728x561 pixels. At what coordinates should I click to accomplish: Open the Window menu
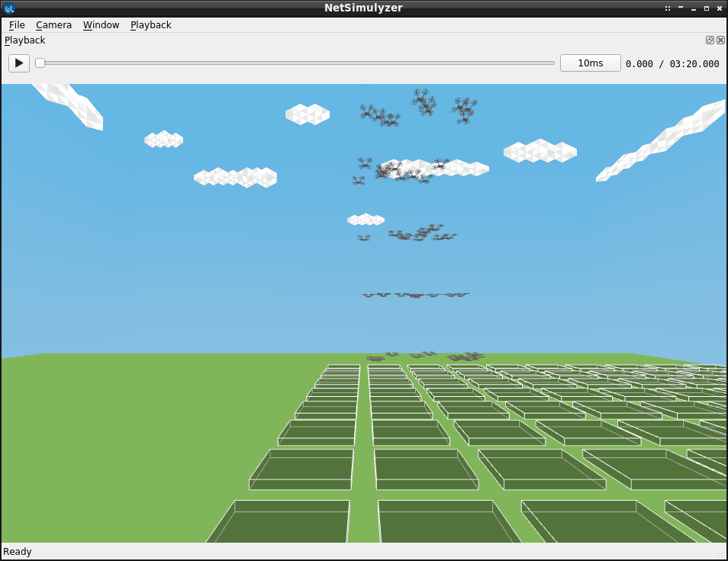(101, 25)
